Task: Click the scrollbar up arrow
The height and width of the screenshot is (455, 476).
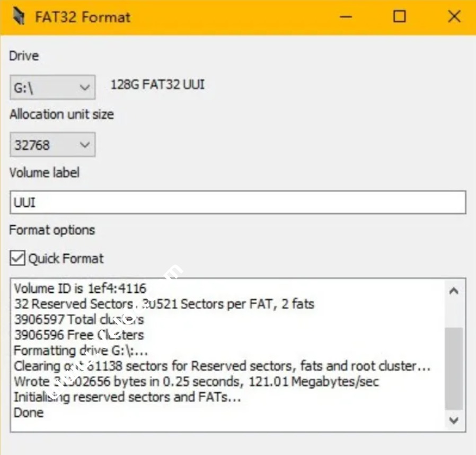Action: click(453, 290)
